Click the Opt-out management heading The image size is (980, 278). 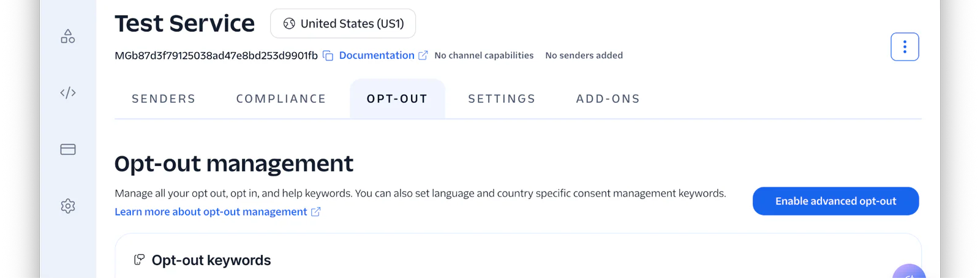pyautogui.click(x=234, y=163)
